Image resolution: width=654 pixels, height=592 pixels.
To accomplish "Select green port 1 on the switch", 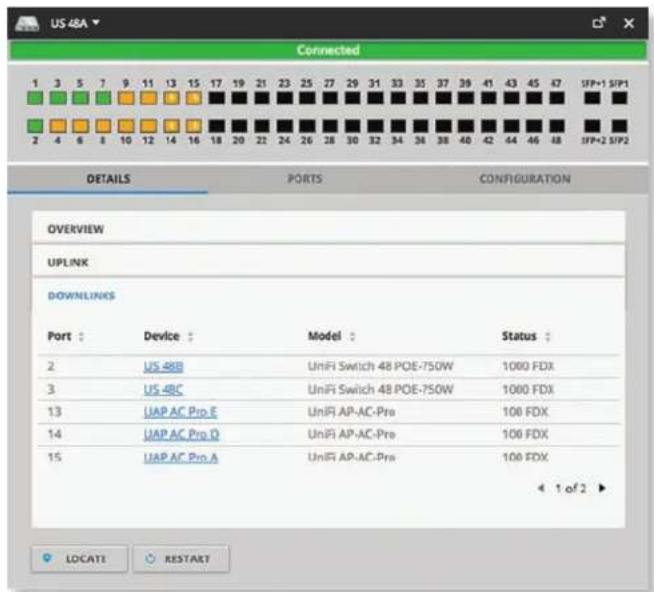I will pyautogui.click(x=35, y=98).
